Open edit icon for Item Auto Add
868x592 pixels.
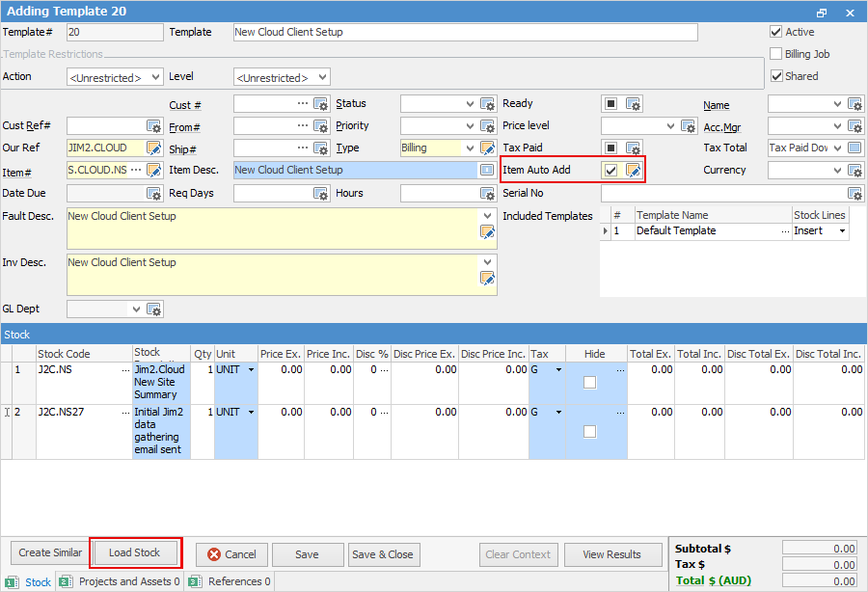(634, 170)
